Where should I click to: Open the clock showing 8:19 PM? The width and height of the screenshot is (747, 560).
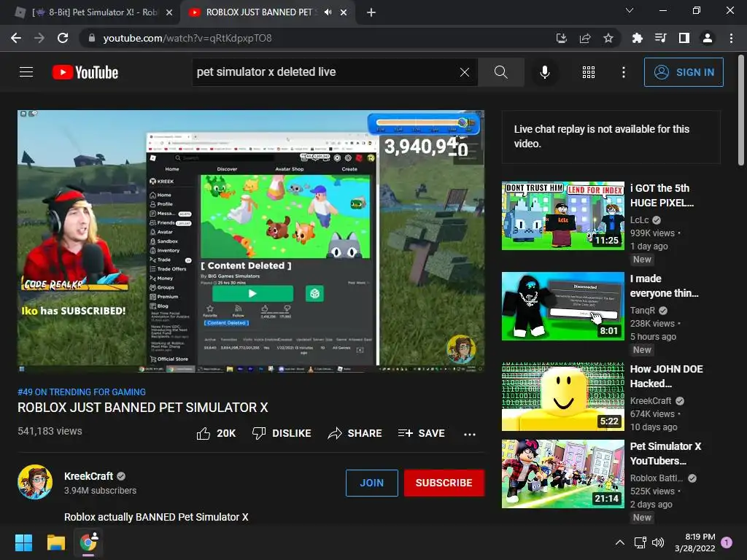pos(694,542)
